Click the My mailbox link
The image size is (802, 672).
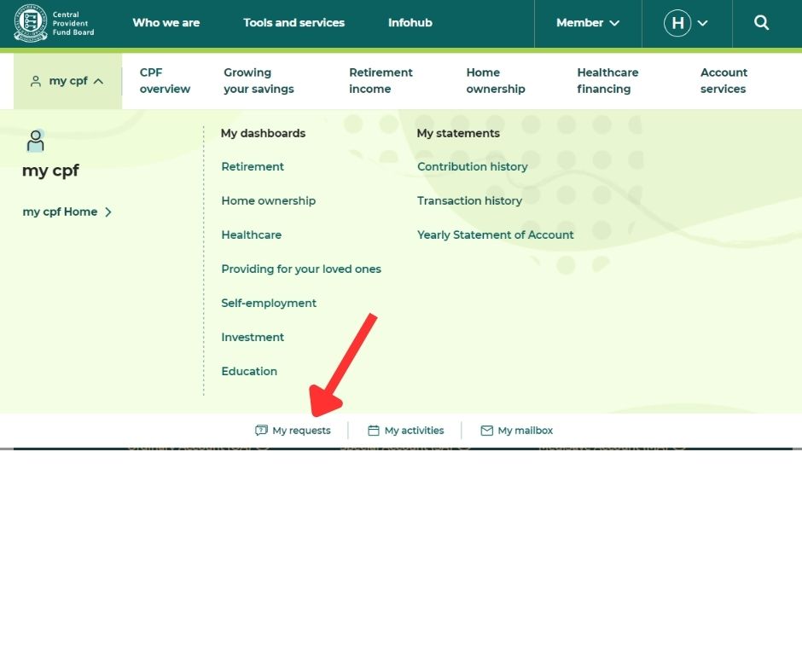tap(517, 431)
